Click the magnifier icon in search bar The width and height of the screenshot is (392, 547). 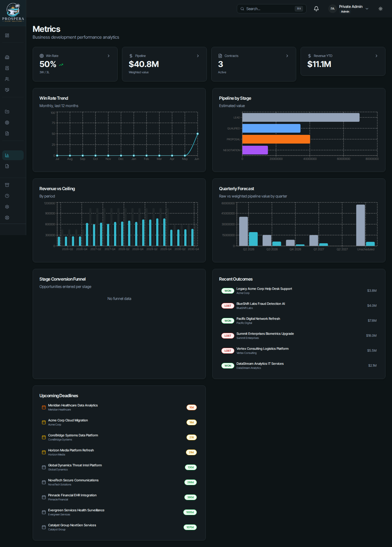[242, 9]
